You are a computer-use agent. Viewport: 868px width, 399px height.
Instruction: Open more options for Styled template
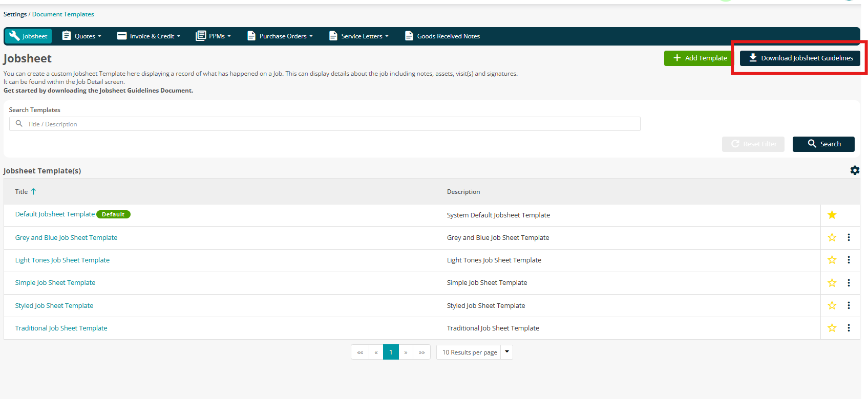click(849, 305)
